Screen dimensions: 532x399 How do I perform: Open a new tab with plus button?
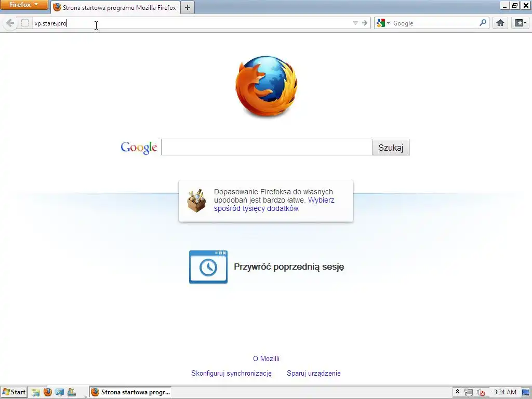click(x=187, y=7)
